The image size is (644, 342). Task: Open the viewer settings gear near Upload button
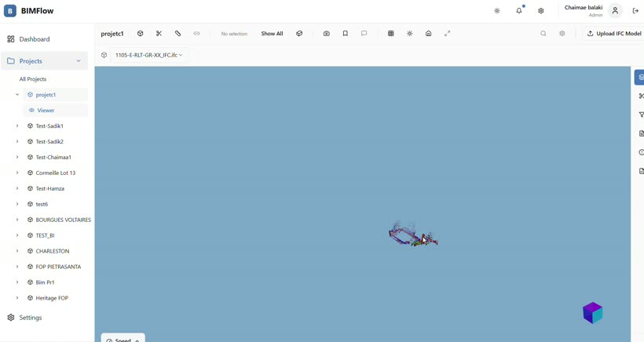[x=562, y=34]
